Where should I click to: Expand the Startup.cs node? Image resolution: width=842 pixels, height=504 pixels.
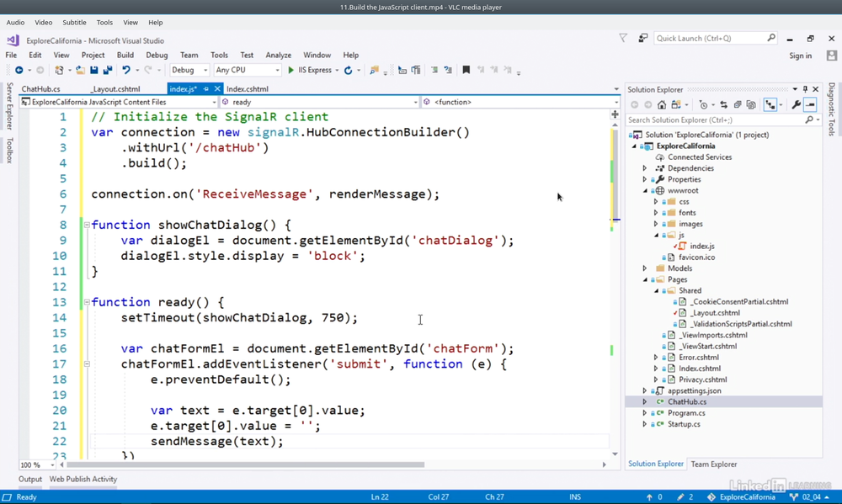pos(645,424)
